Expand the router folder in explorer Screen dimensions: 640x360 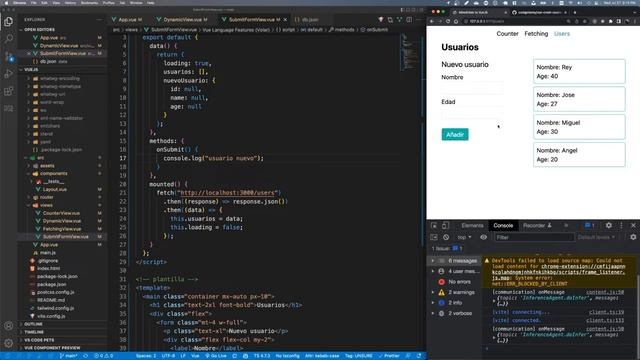click(x=47, y=197)
